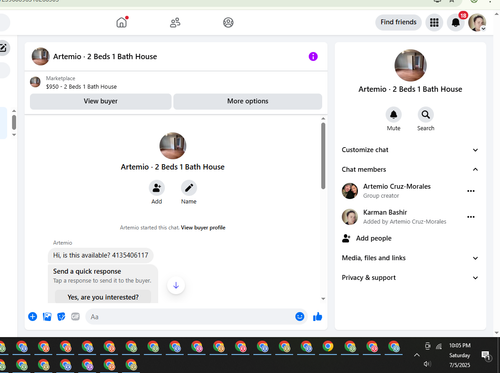This screenshot has height=373, width=500.
Task: Click the chat scrollbar down arrow
Action: [x=323, y=299]
